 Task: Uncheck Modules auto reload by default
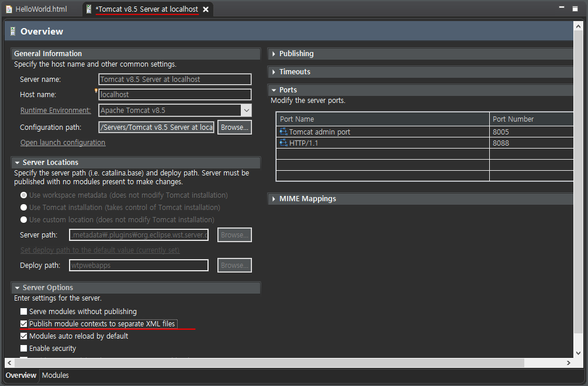coord(23,336)
